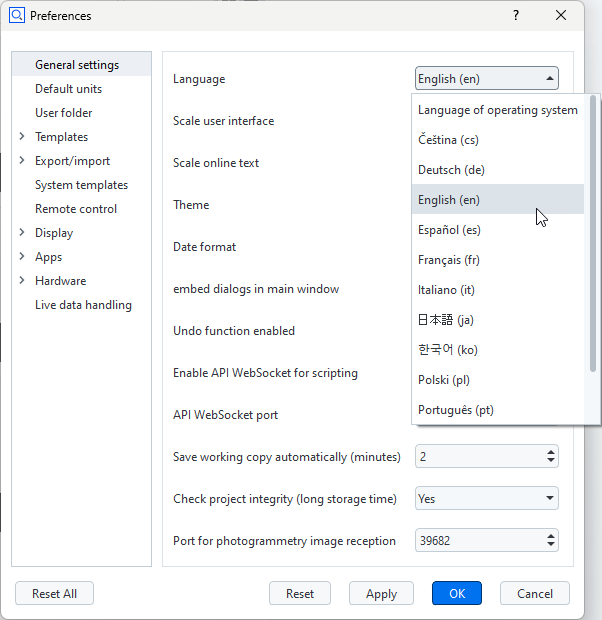602x620 pixels.
Task: Click the language list scrollbar
Action: (594, 230)
